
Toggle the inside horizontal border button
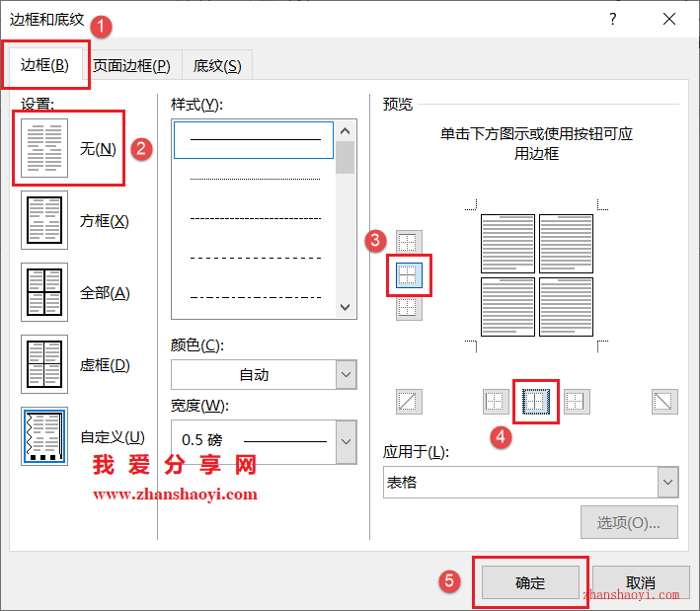pos(409,275)
